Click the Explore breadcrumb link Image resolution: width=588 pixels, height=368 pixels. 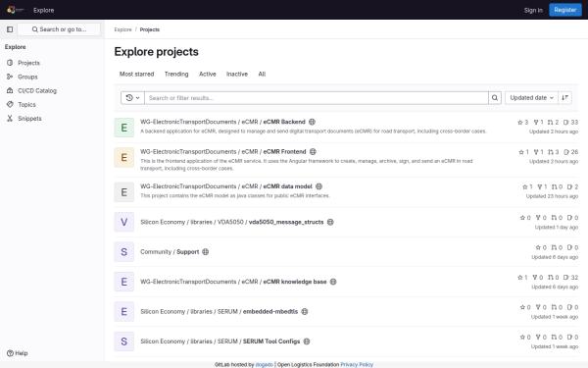click(x=123, y=29)
